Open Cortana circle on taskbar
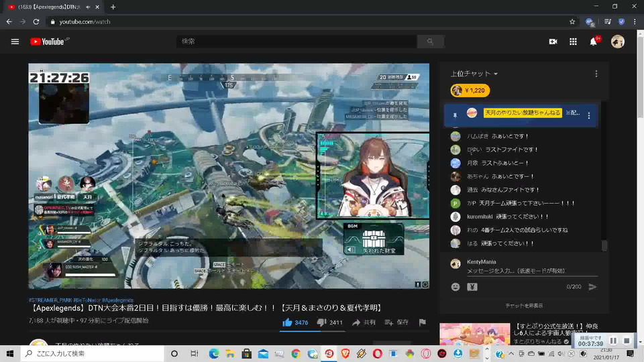 [174, 353]
